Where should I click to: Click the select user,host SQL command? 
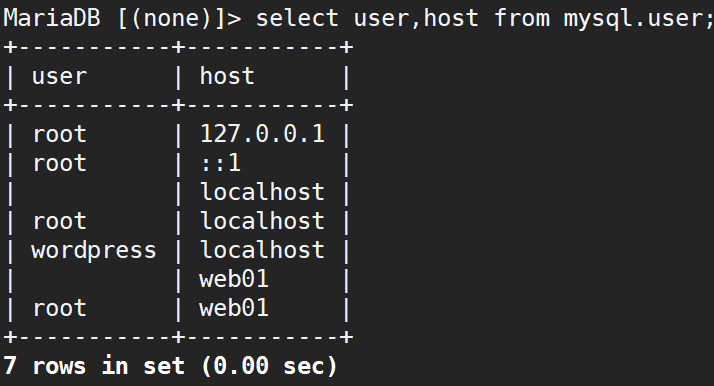tap(484, 19)
